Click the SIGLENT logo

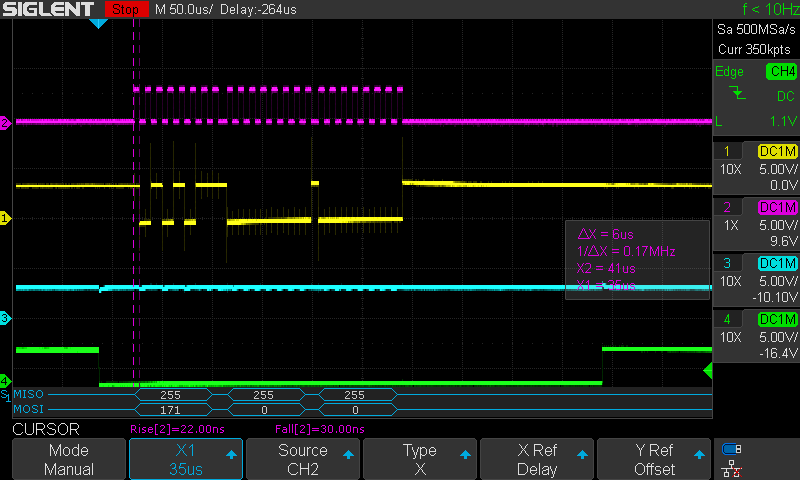tap(48, 9)
